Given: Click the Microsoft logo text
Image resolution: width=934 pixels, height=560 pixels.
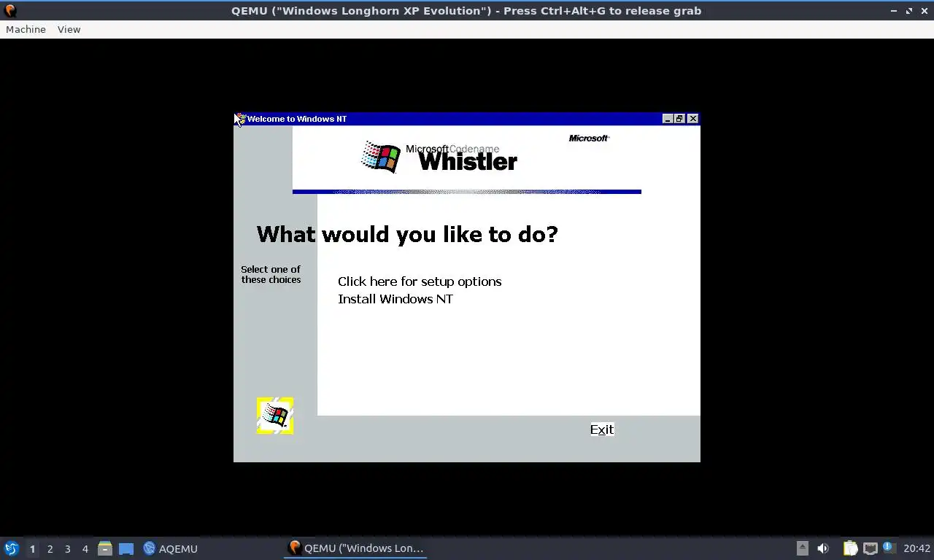Looking at the screenshot, I should pos(589,138).
